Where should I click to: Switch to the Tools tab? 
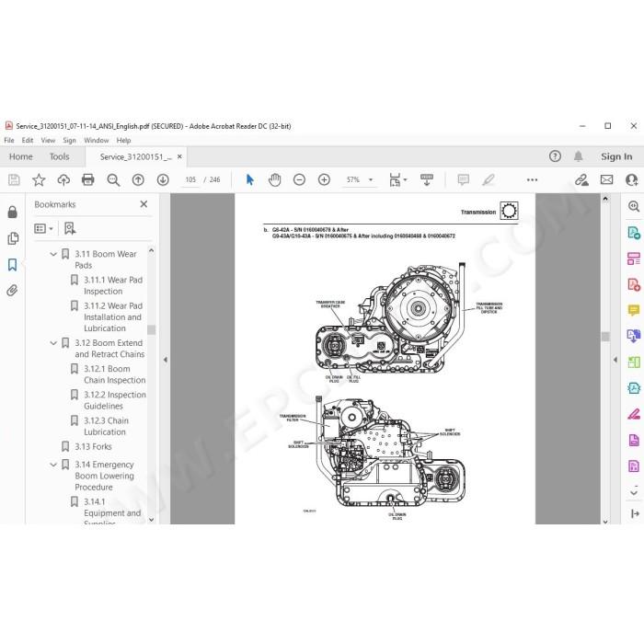[x=59, y=156]
